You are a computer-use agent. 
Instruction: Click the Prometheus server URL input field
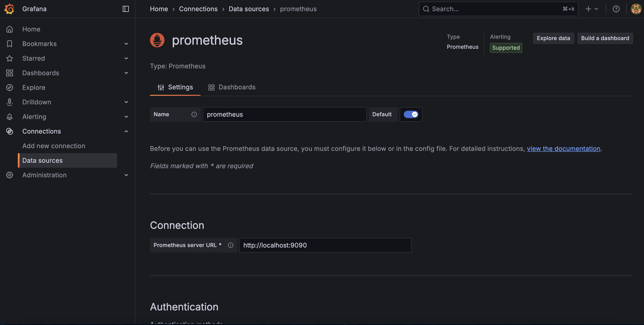(325, 245)
